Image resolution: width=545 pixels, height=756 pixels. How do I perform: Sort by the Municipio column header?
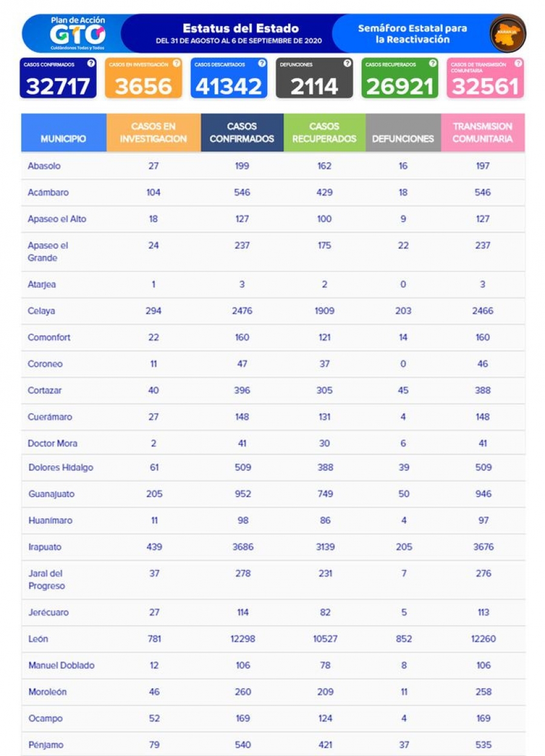click(x=64, y=139)
